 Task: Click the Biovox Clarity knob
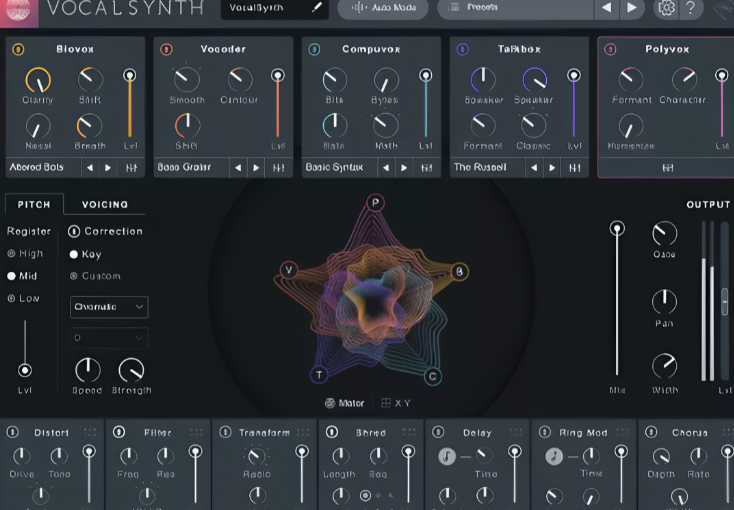point(38,80)
